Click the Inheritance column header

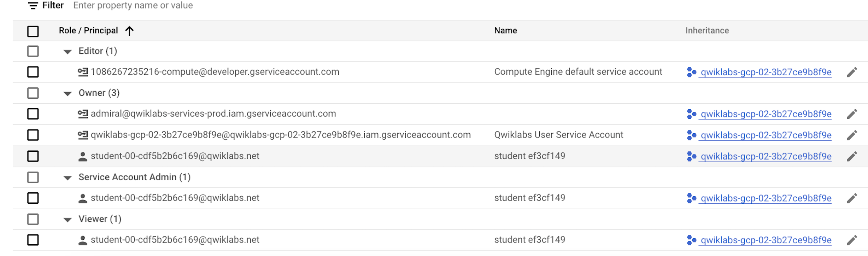point(707,31)
